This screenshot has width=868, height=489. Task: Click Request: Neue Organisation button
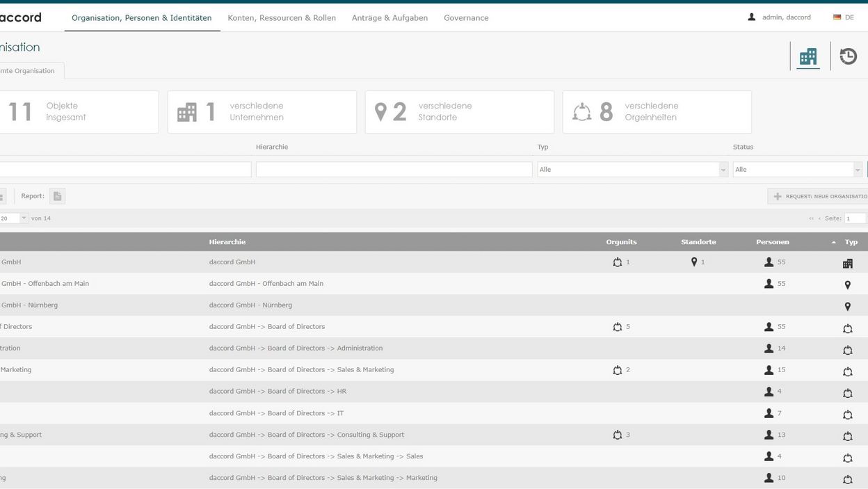point(819,197)
